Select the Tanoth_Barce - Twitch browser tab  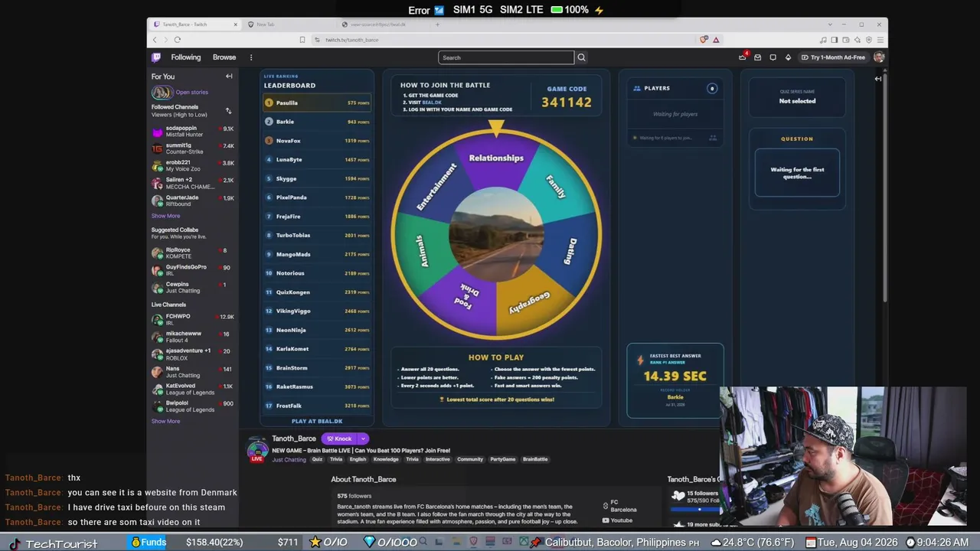tap(195, 24)
